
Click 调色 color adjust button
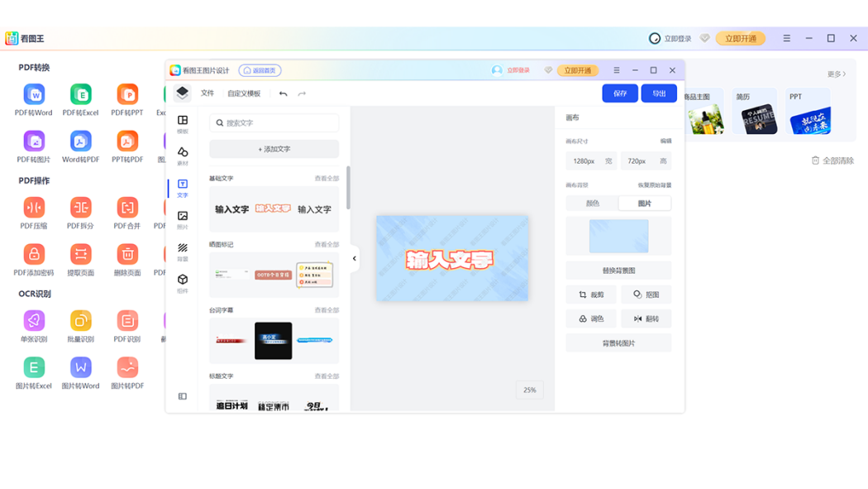[591, 319]
